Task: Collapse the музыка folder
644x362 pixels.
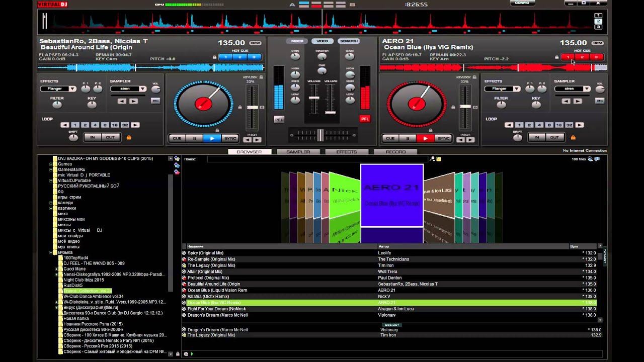Action: pos(51,252)
